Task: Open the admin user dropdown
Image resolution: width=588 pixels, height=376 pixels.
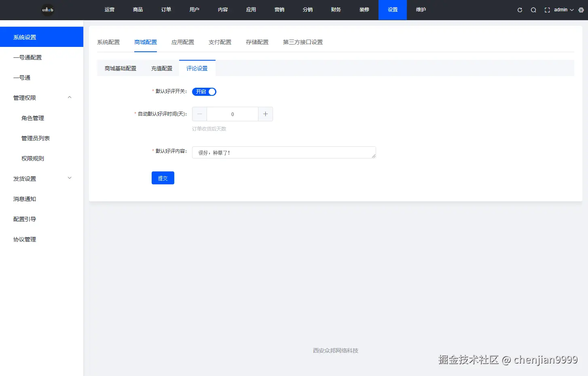Action: point(564,10)
